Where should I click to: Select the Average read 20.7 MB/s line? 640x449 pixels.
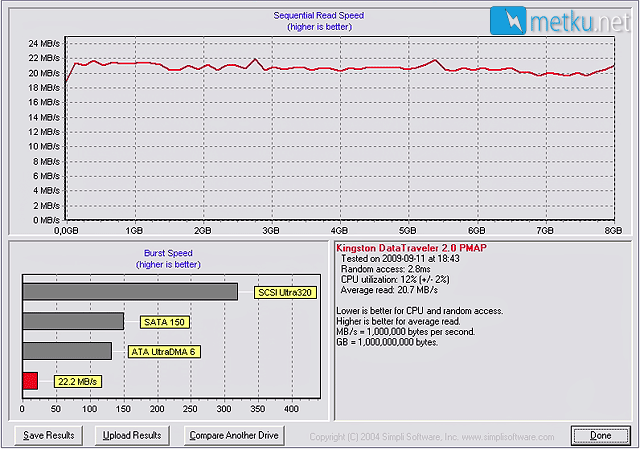(x=389, y=290)
